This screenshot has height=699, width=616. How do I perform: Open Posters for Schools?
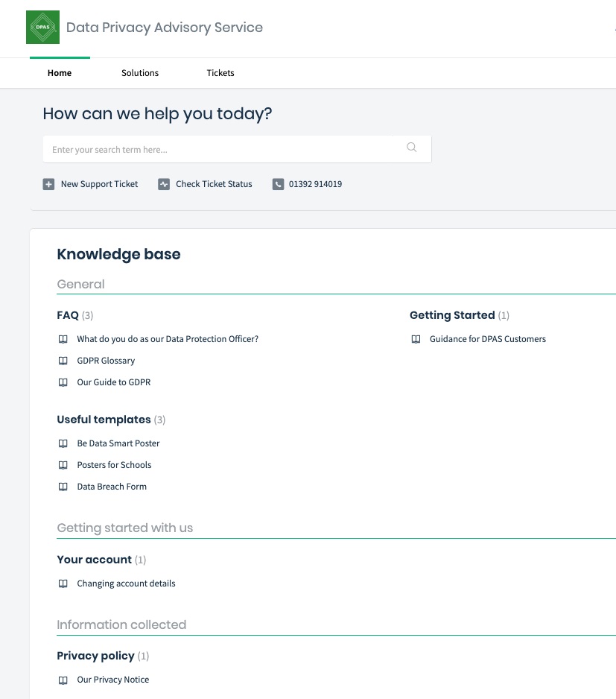114,465
